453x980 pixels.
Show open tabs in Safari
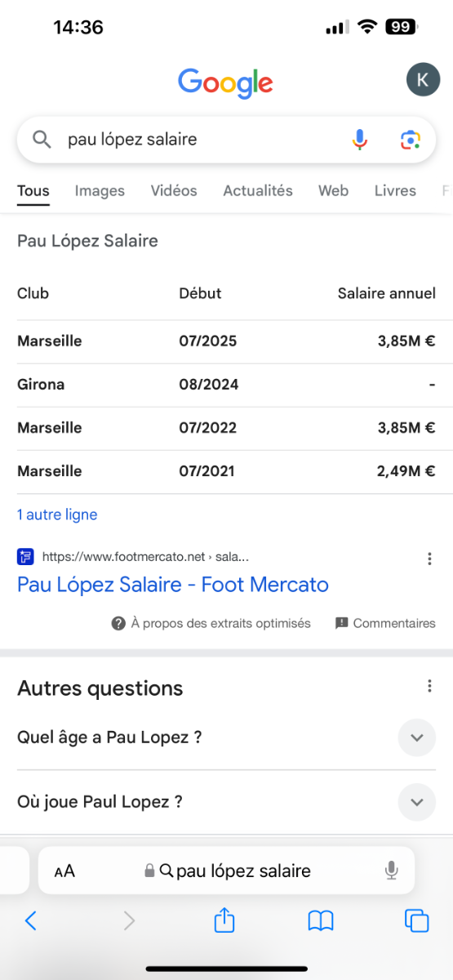coord(417,921)
